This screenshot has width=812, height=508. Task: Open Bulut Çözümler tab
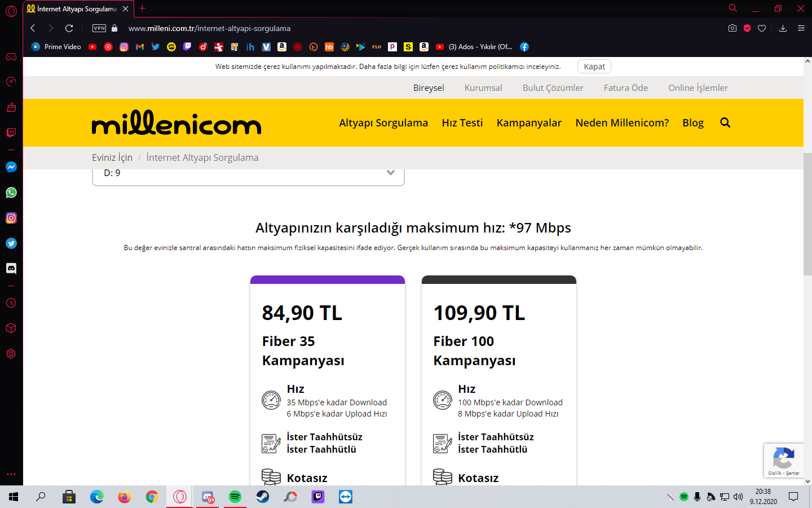[x=553, y=88]
